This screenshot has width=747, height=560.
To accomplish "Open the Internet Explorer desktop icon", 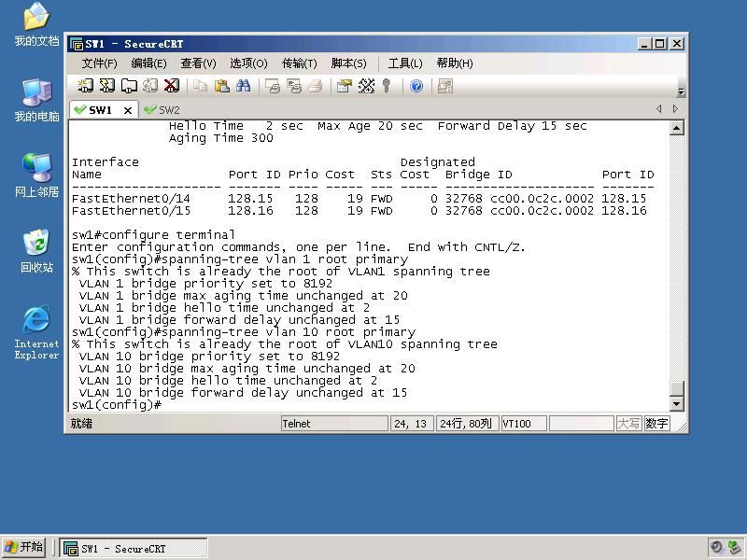I will (x=36, y=332).
